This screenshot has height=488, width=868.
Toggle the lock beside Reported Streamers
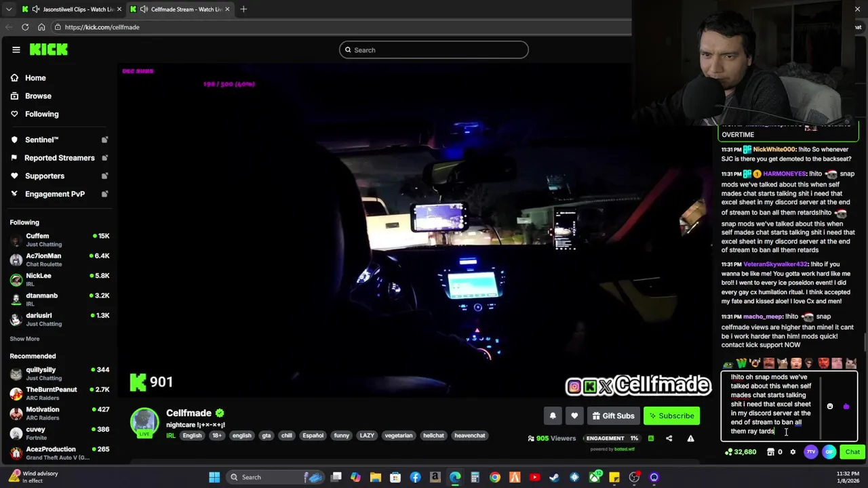pyautogui.click(x=104, y=158)
